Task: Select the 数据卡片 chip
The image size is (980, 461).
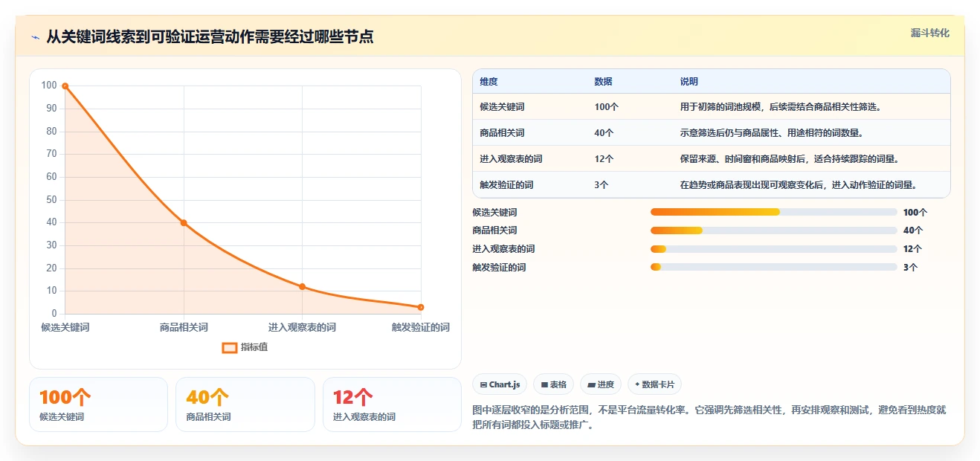Action: (654, 384)
